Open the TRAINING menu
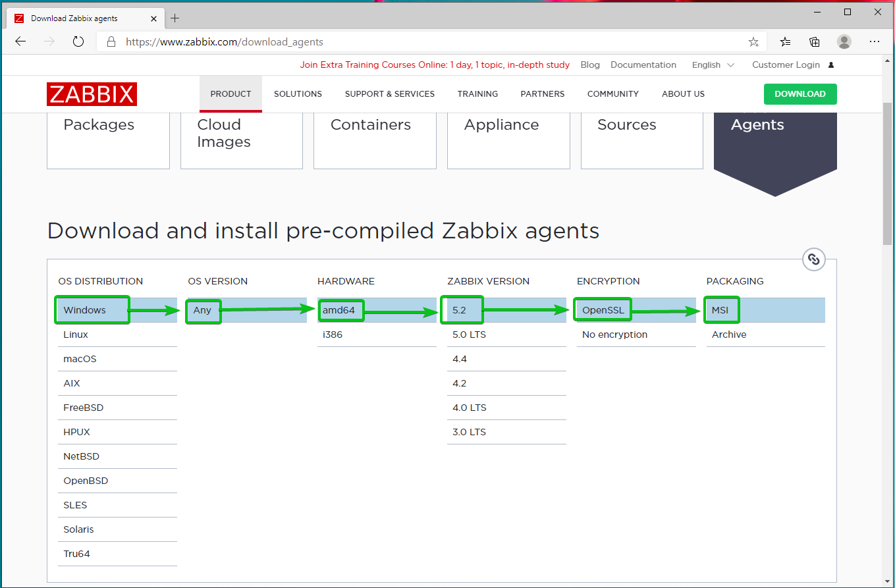This screenshot has height=588, width=895. tap(477, 94)
